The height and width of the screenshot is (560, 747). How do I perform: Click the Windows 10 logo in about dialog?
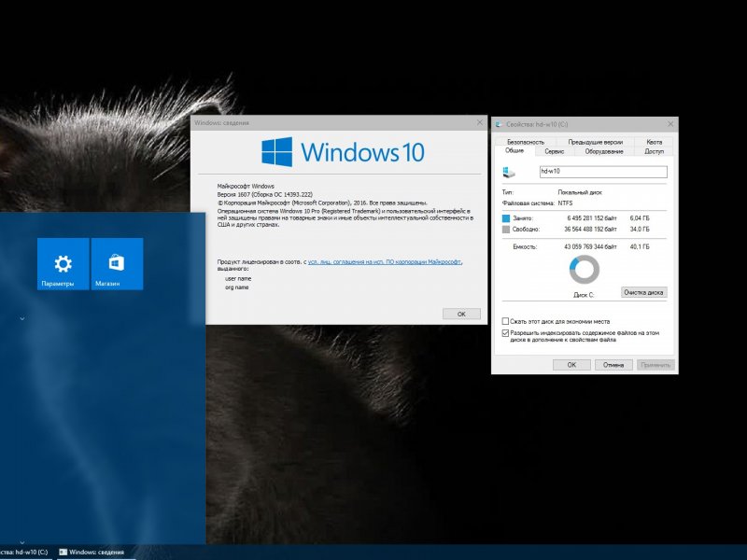point(343,152)
